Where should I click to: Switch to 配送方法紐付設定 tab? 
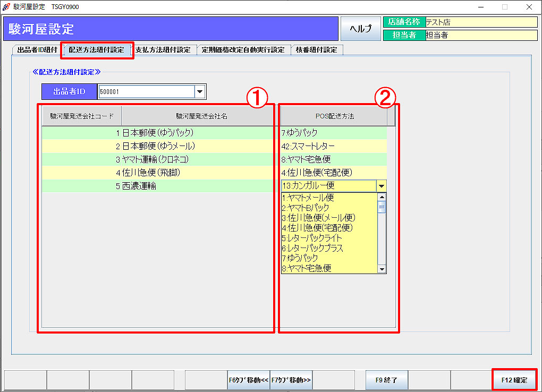point(96,50)
